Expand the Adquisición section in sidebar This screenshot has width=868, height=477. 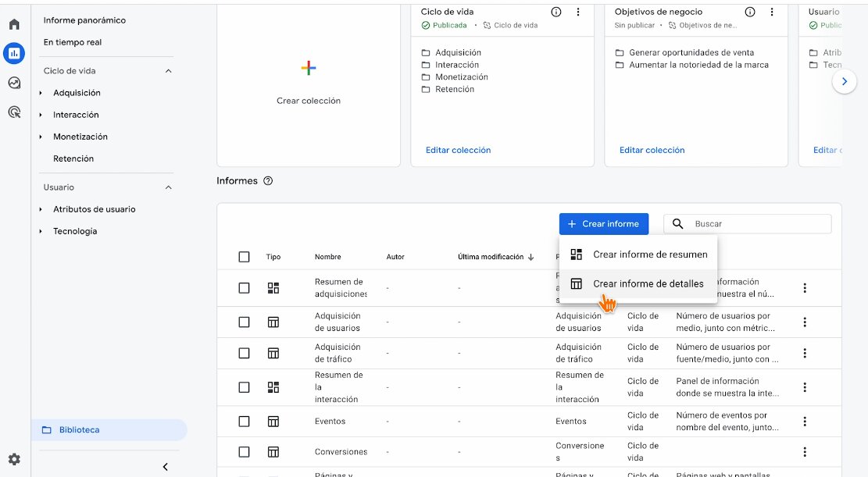point(41,93)
